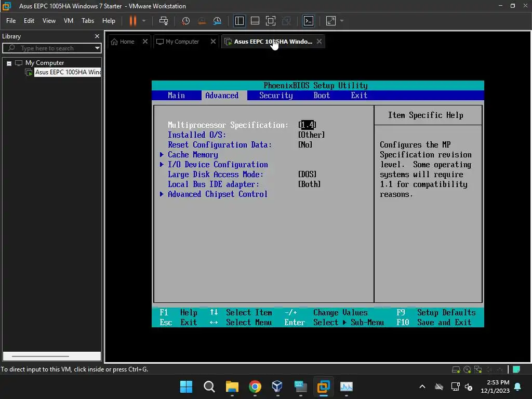Switch to the Home tab
This screenshot has height=399, width=532.
click(123, 42)
